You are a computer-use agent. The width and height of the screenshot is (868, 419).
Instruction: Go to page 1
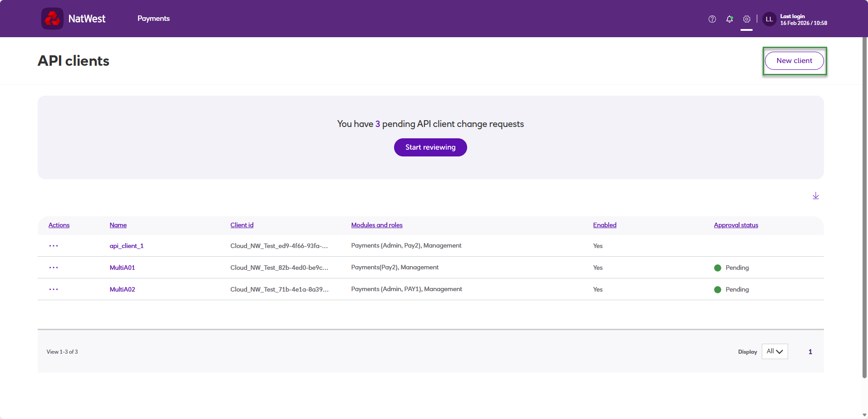tap(810, 352)
